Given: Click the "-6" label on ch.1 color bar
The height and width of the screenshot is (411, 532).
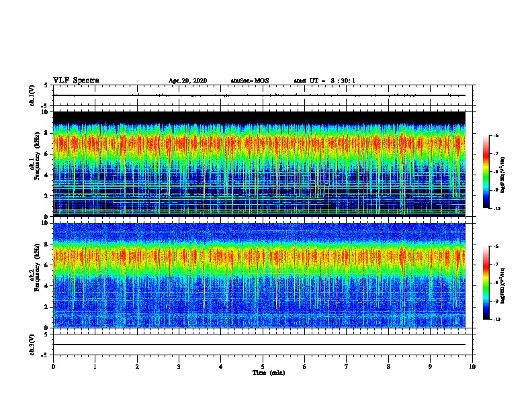Looking at the screenshot, I should tap(496, 136).
